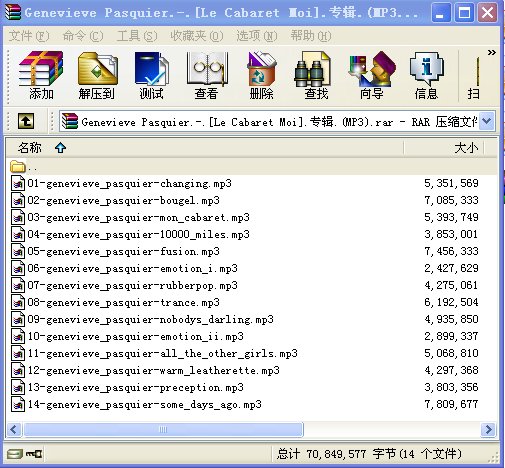
Task: Click the size value 2,427,629
Action: [451, 268]
